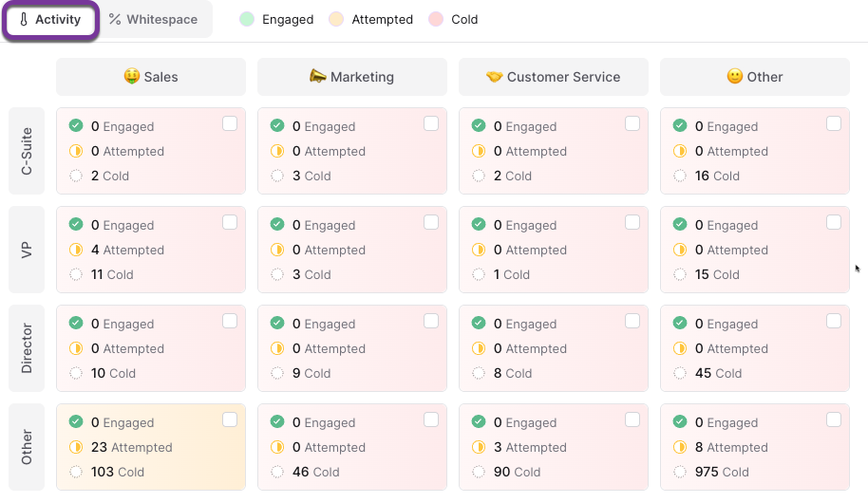
Task: Click the green Engaged checkmark icon in C-Suite Sales
Action: click(76, 125)
